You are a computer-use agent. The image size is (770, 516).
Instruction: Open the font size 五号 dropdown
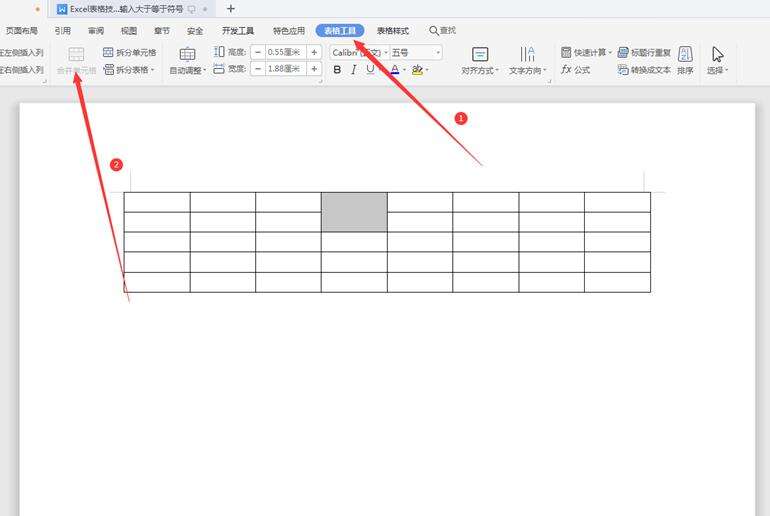tap(438, 53)
